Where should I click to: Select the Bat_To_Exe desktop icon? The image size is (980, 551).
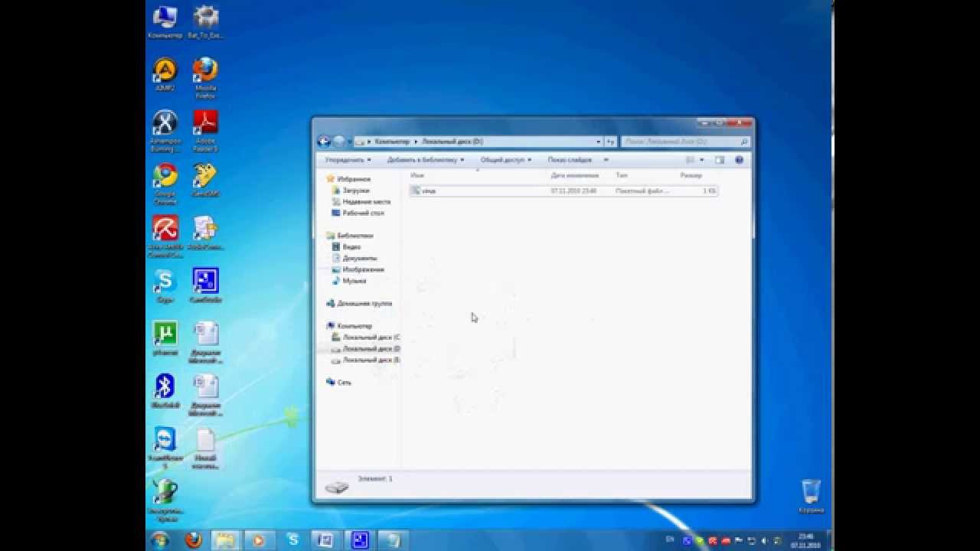[x=205, y=23]
